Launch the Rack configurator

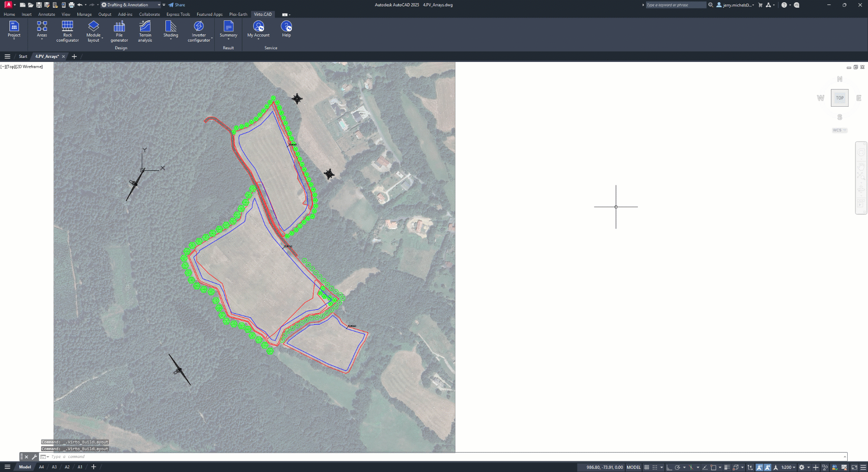pos(67,31)
